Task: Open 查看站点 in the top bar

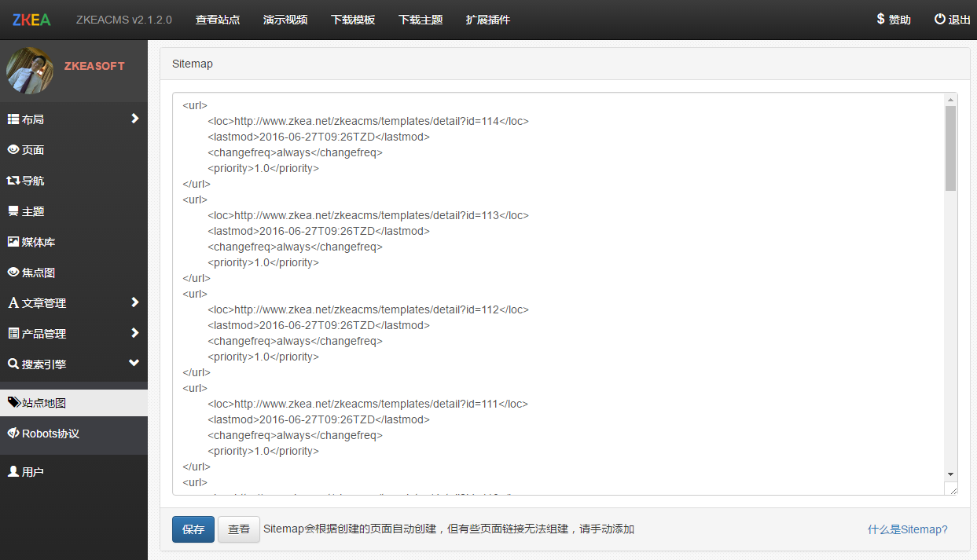Action: 218,20
